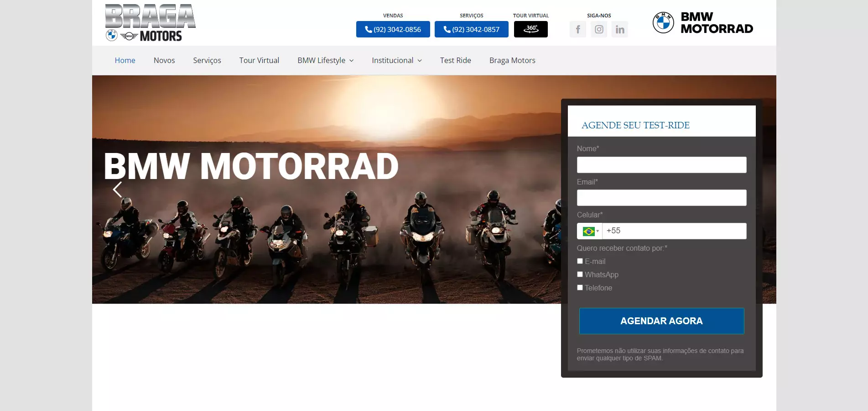This screenshot has height=411, width=868.
Task: Open the LinkedIn social icon
Action: (x=620, y=29)
